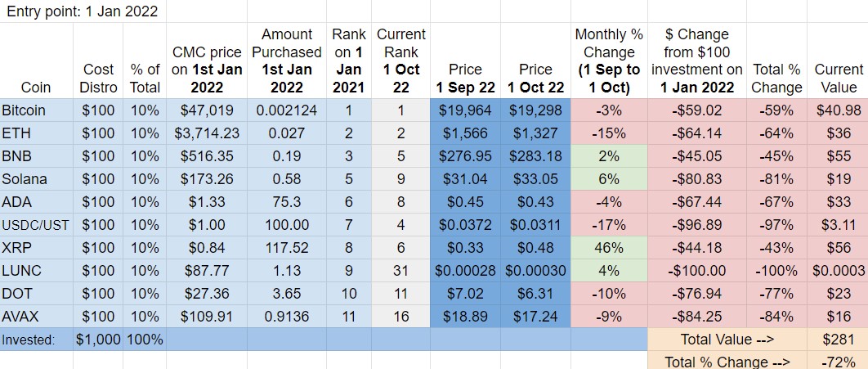The image size is (868, 369).
Task: Click the 'Coin' column header
Action: [37, 61]
